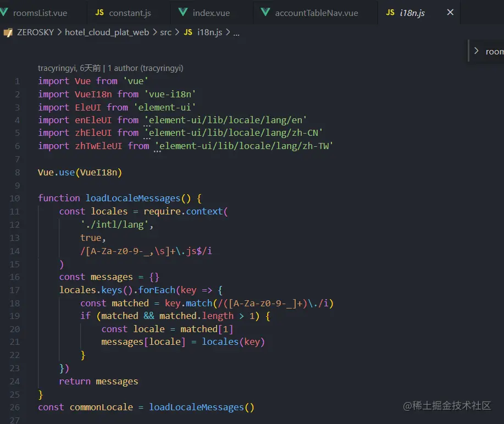Image resolution: width=504 pixels, height=424 pixels.
Task: Click the i18n.js breadcrumb item
Action: (209, 32)
